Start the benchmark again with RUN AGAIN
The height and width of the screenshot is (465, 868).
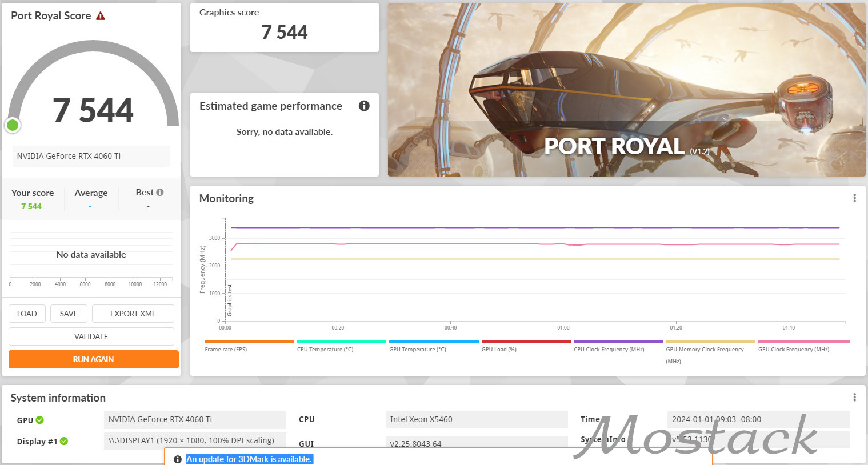pyautogui.click(x=94, y=359)
